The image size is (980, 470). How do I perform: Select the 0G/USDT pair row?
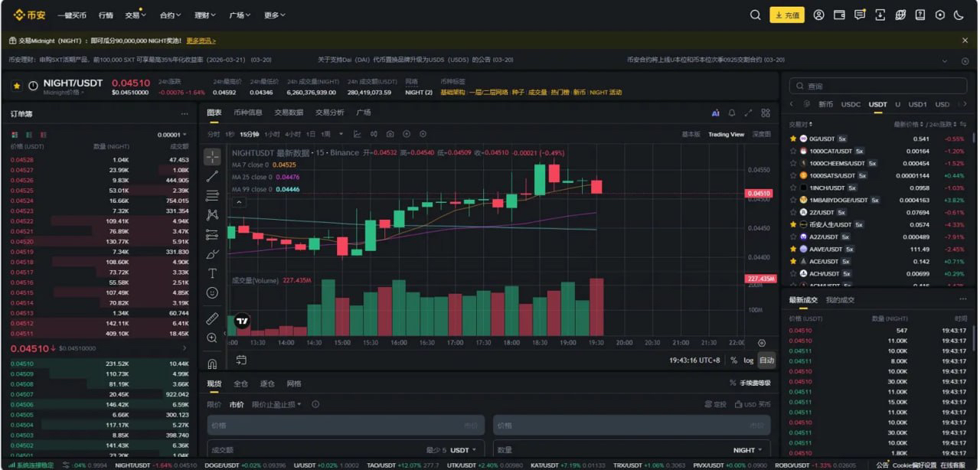point(877,139)
